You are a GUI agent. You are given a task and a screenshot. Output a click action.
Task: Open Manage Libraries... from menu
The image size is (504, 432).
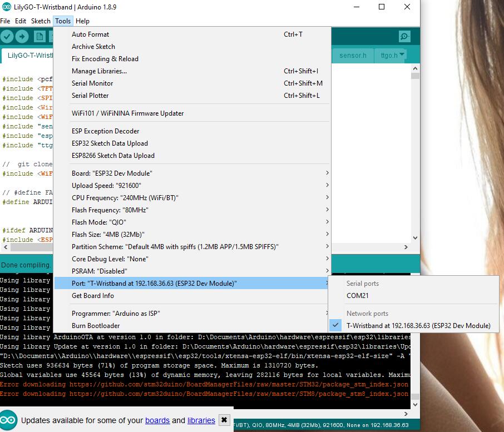[x=192, y=71]
